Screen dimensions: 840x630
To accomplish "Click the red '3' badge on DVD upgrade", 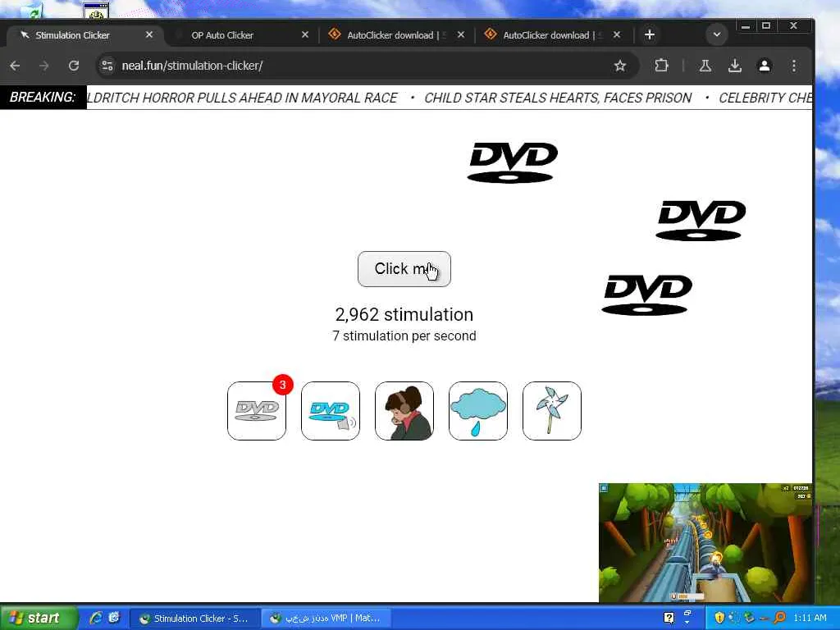I will pyautogui.click(x=283, y=385).
